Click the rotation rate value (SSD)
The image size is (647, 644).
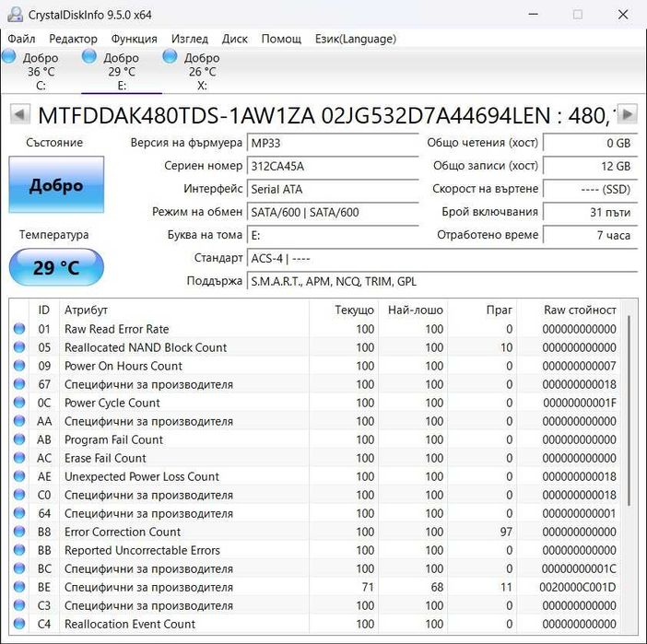pos(591,190)
